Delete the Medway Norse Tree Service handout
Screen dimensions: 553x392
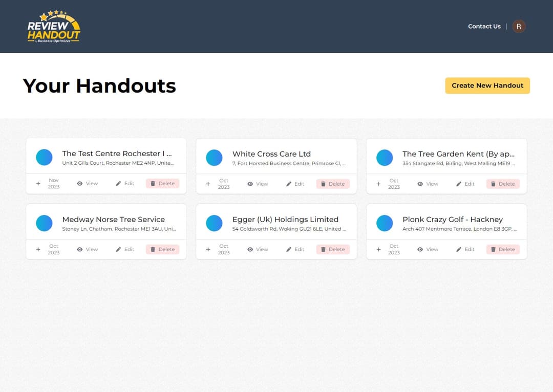coord(162,249)
